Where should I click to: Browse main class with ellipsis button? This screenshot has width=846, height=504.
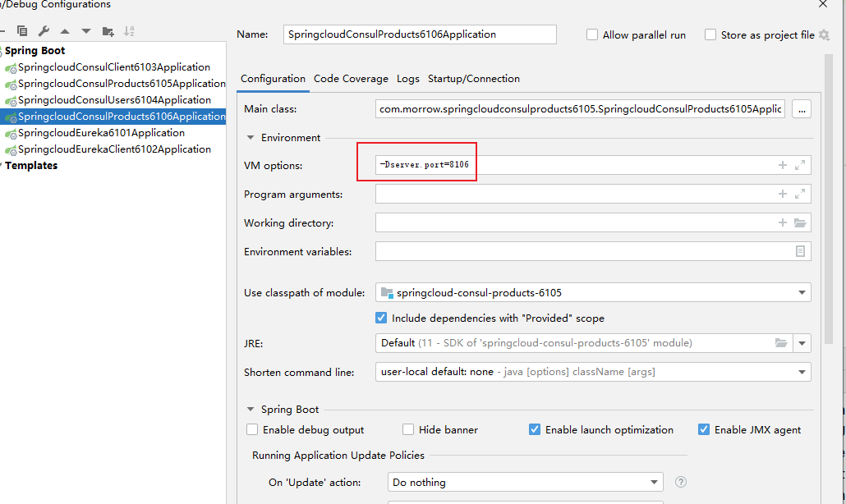point(802,109)
